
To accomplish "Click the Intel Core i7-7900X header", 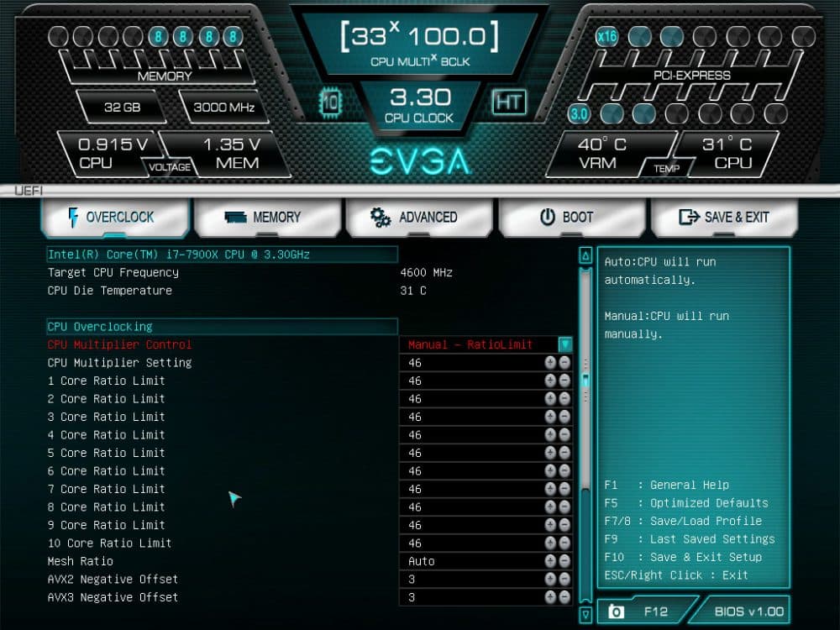I will pyautogui.click(x=223, y=255).
